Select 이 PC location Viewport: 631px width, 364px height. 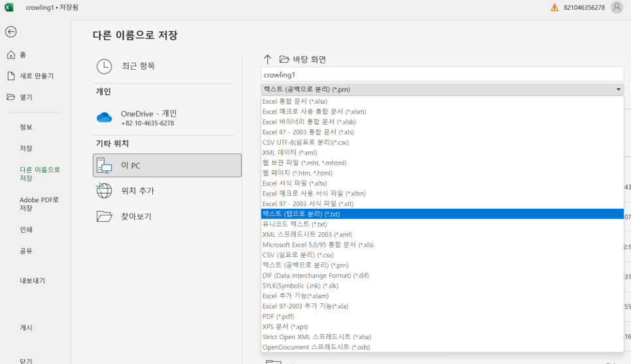click(x=167, y=165)
